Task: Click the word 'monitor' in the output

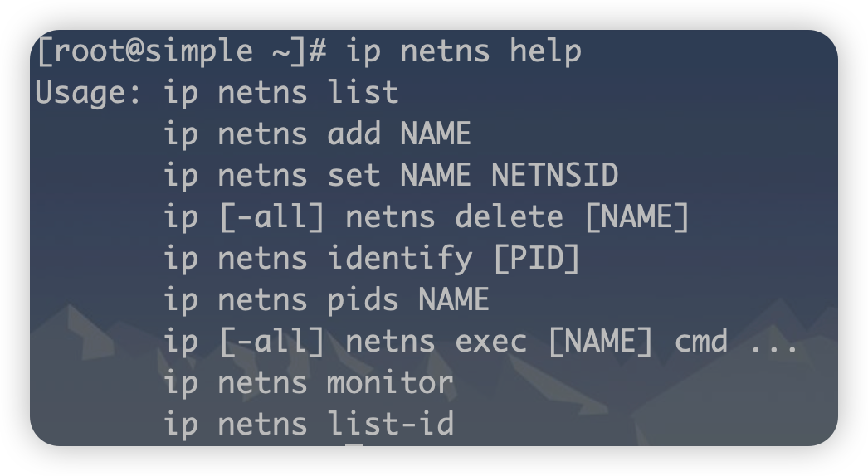Action: [x=390, y=383]
